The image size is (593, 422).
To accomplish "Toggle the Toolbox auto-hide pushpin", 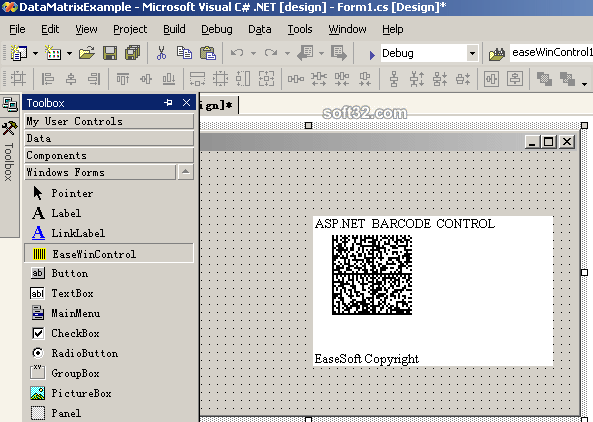I will [x=168, y=102].
